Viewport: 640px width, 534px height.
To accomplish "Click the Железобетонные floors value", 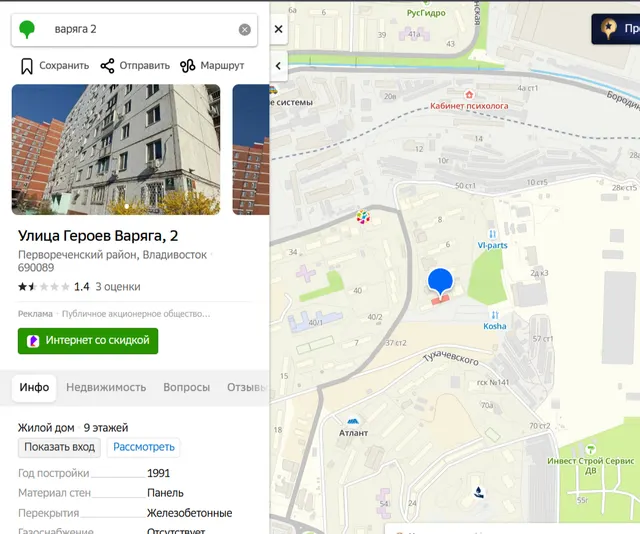I will click(189, 513).
